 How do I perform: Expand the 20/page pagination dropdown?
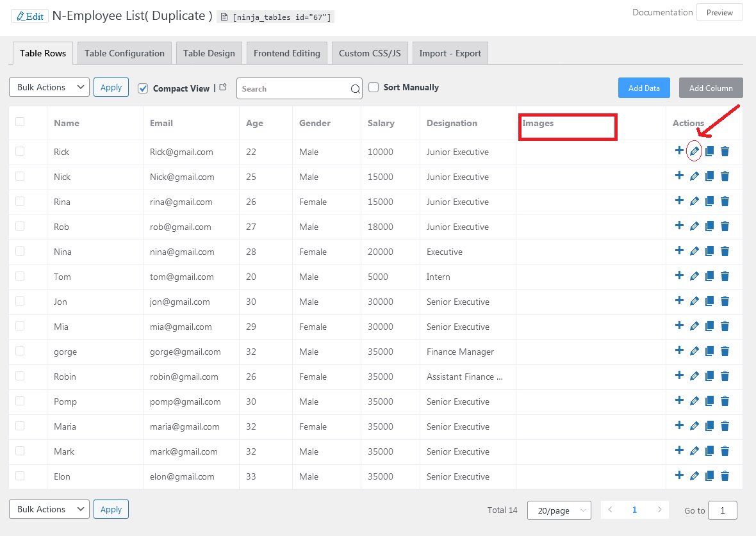pos(559,510)
